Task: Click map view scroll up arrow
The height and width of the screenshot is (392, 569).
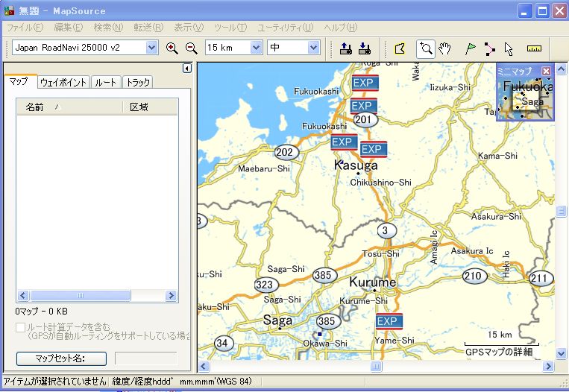Action: tap(561, 68)
